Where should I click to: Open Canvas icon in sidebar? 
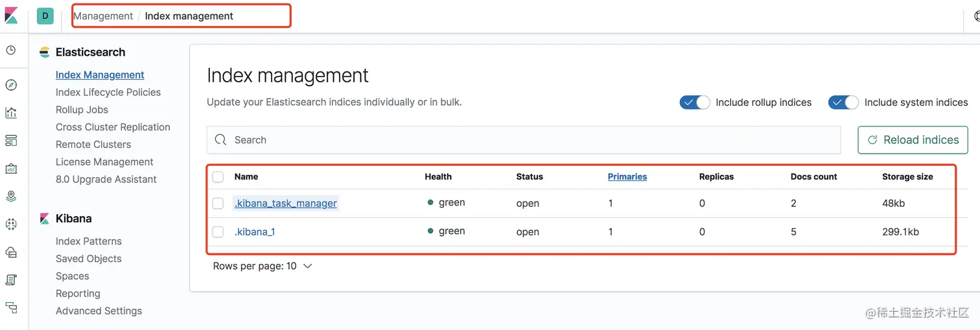point(11,169)
